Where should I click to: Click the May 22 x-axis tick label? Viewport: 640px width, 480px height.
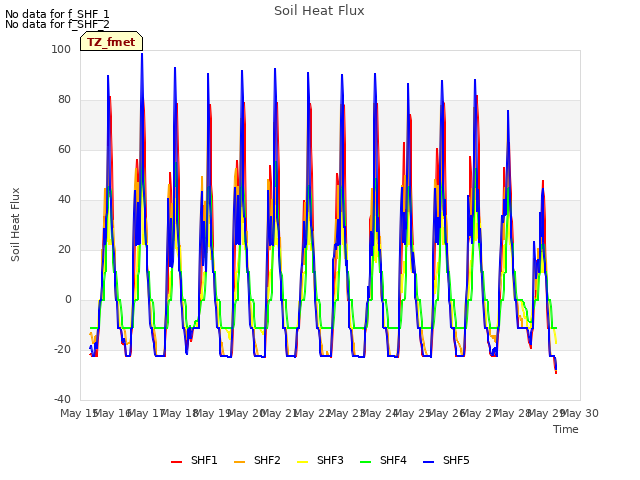(x=313, y=413)
